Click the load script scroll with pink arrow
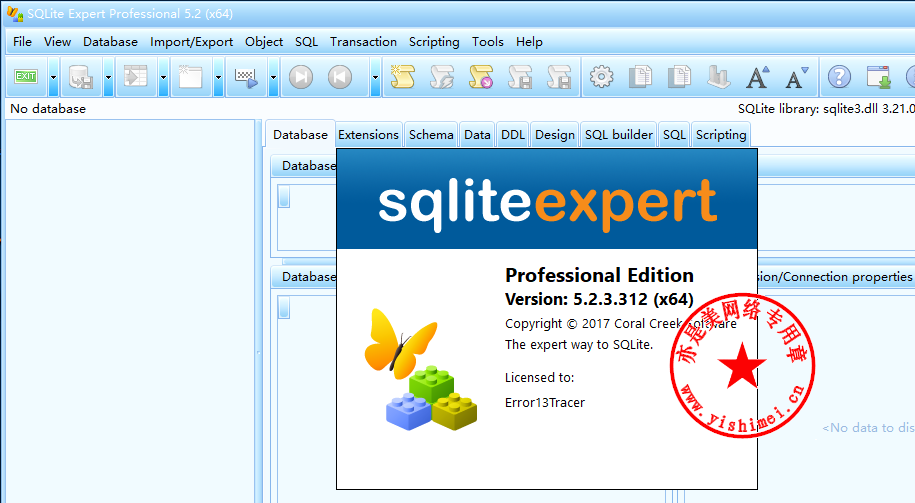Image resolution: width=915 pixels, height=503 pixels. 481,77
